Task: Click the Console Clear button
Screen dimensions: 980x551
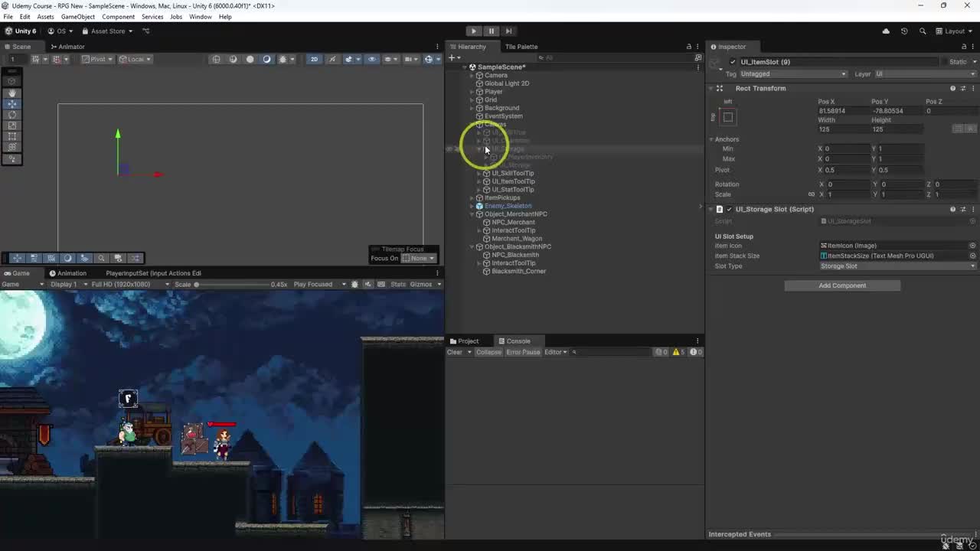Action: 455,352
